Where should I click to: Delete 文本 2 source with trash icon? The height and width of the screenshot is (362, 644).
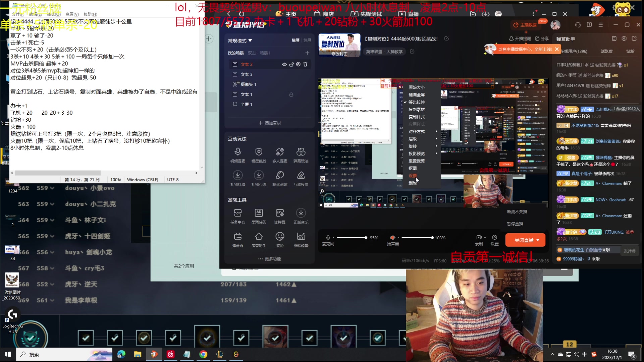(305, 64)
